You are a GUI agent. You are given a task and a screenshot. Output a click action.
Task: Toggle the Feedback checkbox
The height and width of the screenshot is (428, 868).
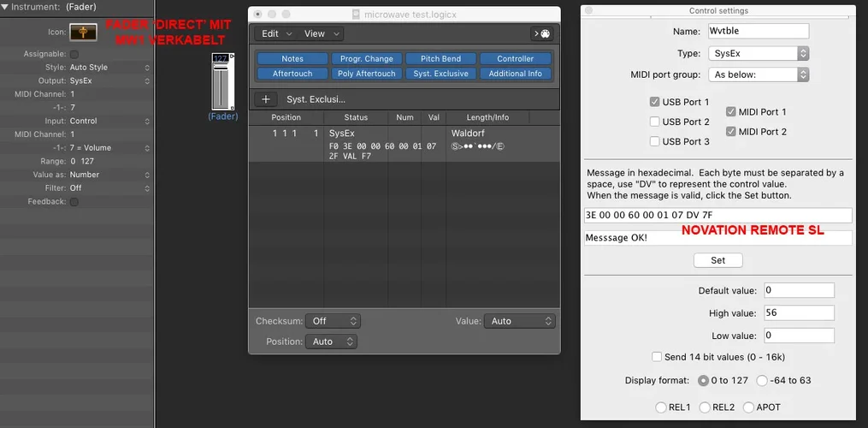point(74,202)
